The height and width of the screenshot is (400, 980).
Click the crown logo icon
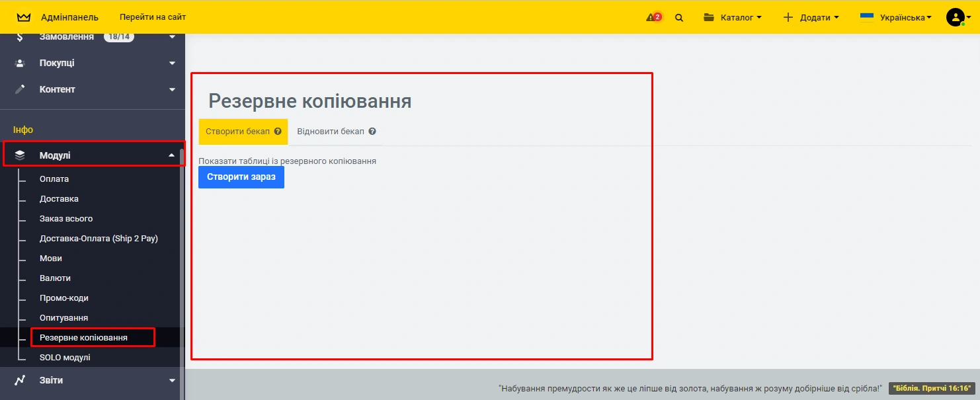coord(24,17)
